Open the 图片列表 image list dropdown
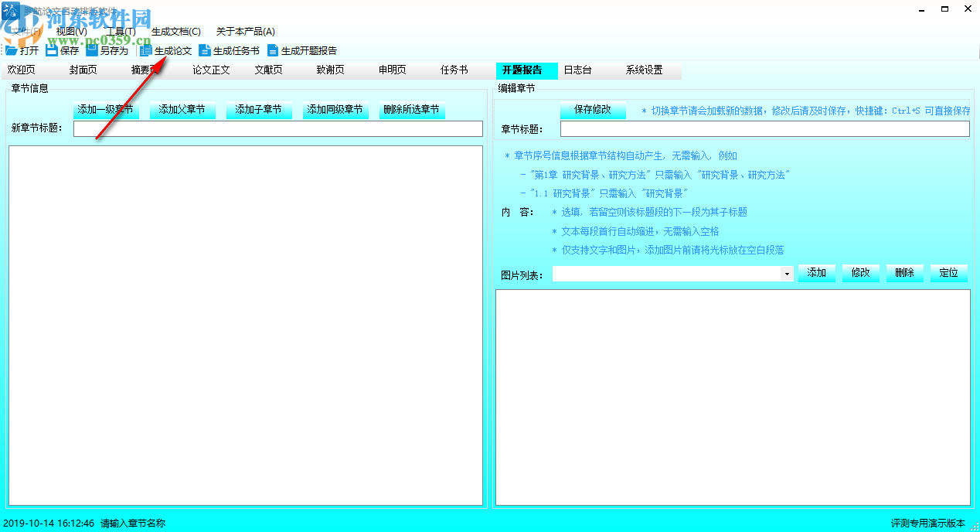 (x=786, y=273)
